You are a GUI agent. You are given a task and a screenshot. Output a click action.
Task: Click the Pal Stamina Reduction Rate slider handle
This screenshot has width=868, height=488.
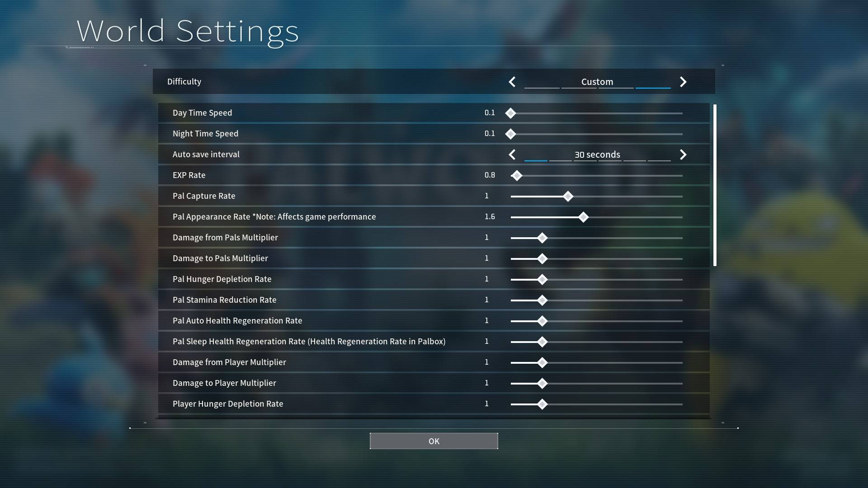coord(542,300)
